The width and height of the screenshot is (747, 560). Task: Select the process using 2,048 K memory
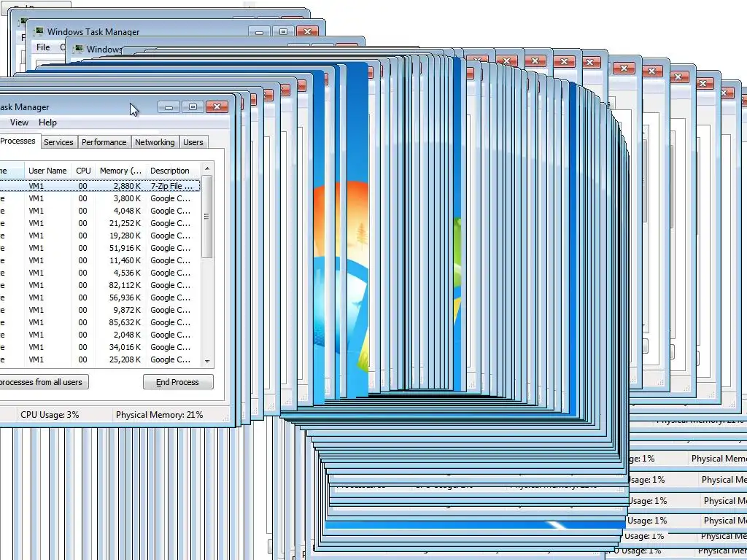point(99,335)
